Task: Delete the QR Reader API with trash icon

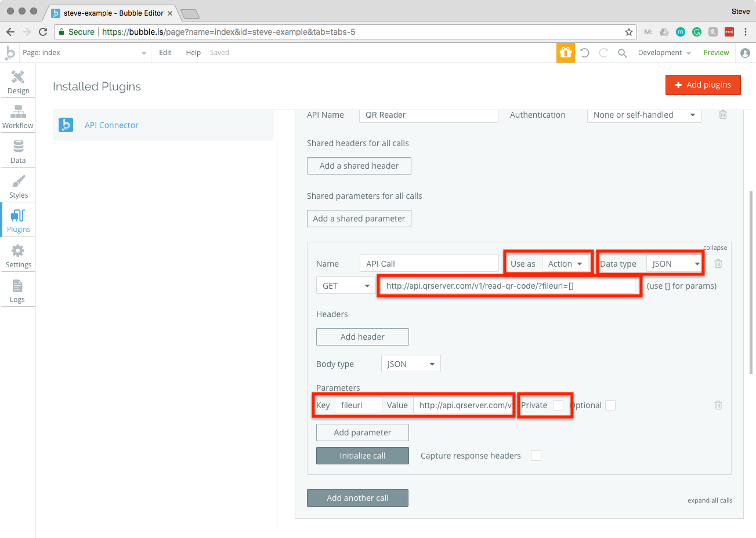Action: click(723, 115)
